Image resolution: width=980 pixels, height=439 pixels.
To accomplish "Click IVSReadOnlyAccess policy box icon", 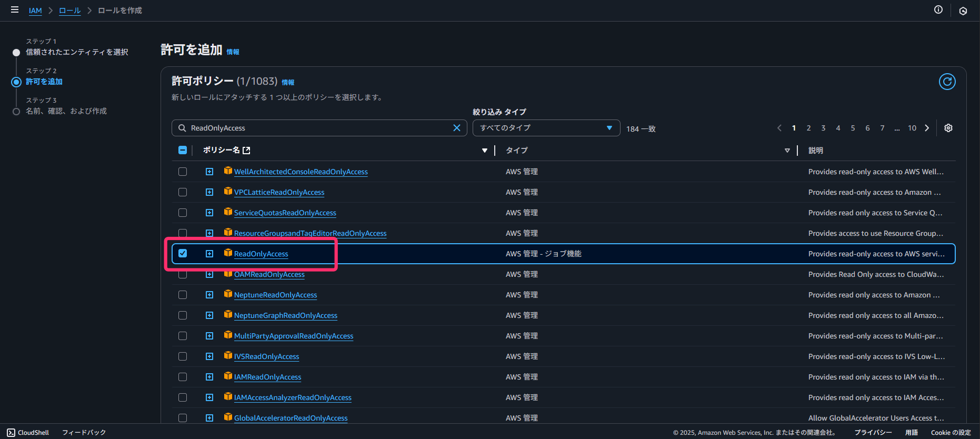I will pyautogui.click(x=228, y=355).
